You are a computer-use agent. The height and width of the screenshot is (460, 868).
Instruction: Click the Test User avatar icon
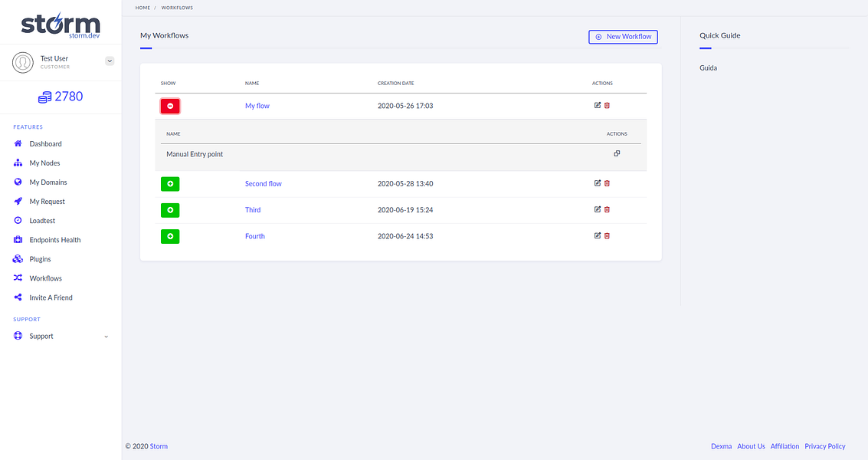[23, 63]
